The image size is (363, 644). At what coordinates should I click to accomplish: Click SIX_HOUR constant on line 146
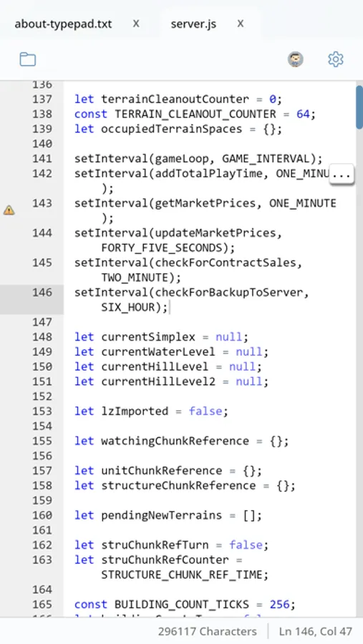pyautogui.click(x=128, y=307)
